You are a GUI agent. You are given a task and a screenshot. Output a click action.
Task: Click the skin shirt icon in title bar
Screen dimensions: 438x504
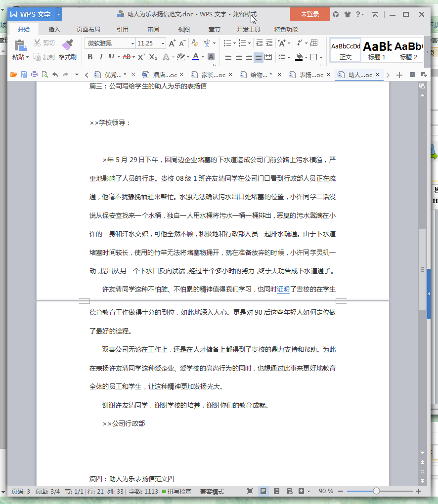(348, 14)
